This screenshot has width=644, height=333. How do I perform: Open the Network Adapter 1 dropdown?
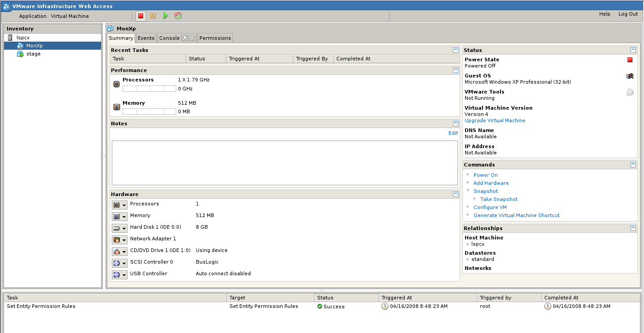click(119, 239)
